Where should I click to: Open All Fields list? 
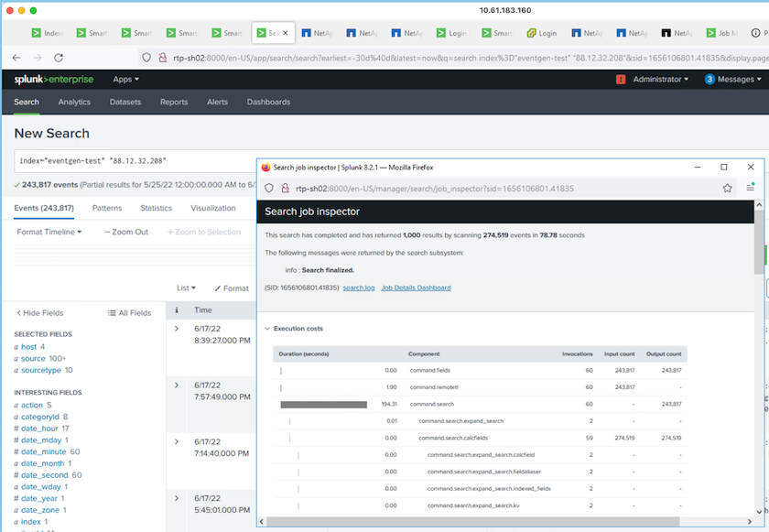[129, 313]
